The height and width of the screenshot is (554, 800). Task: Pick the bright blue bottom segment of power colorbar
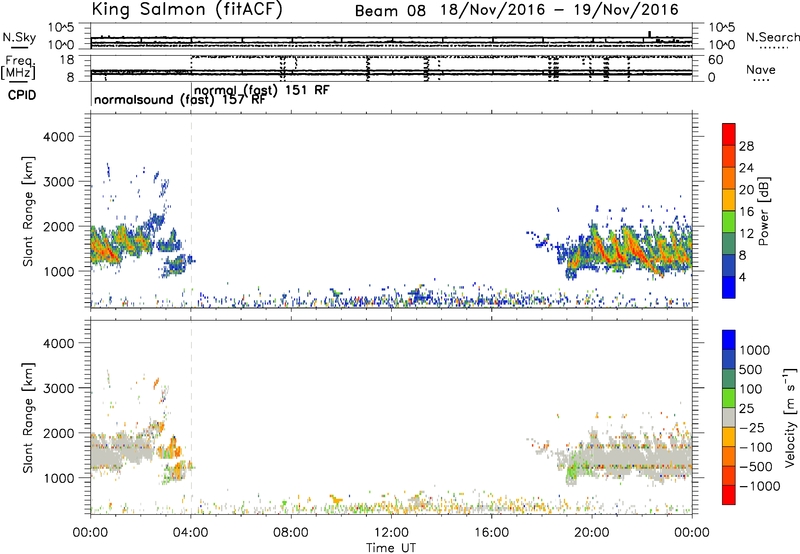729,287
